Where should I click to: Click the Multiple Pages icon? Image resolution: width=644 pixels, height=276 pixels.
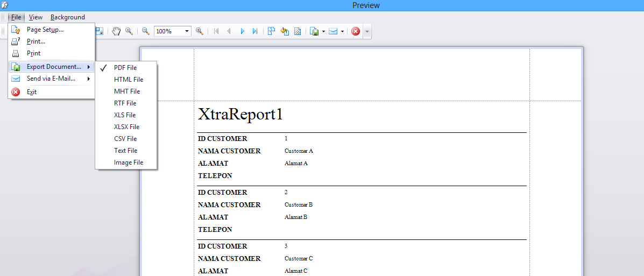point(272,31)
